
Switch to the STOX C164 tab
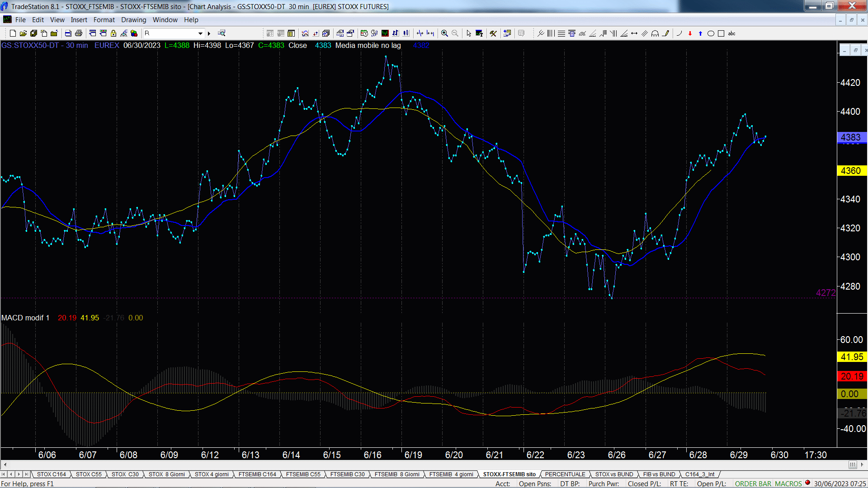[x=52, y=474]
